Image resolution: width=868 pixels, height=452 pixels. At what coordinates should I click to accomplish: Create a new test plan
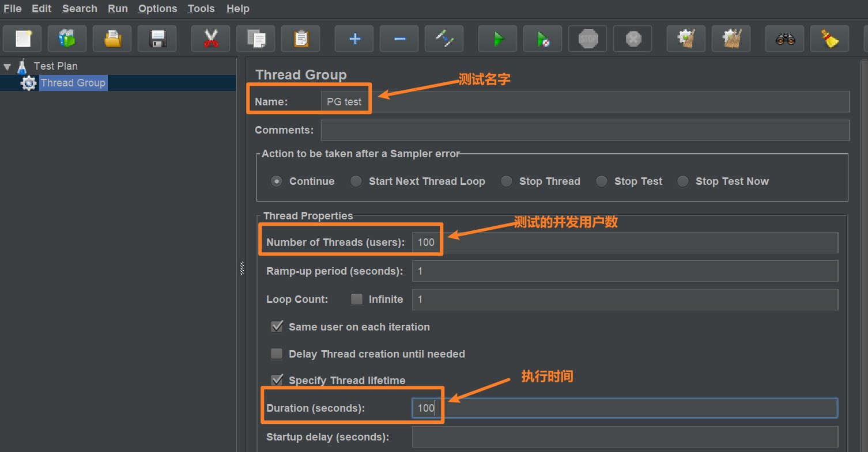(22, 38)
